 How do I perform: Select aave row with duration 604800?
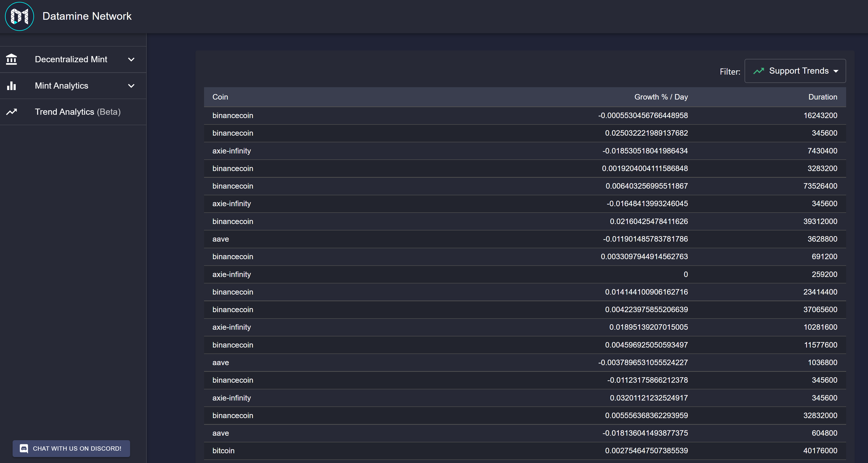tap(525, 433)
